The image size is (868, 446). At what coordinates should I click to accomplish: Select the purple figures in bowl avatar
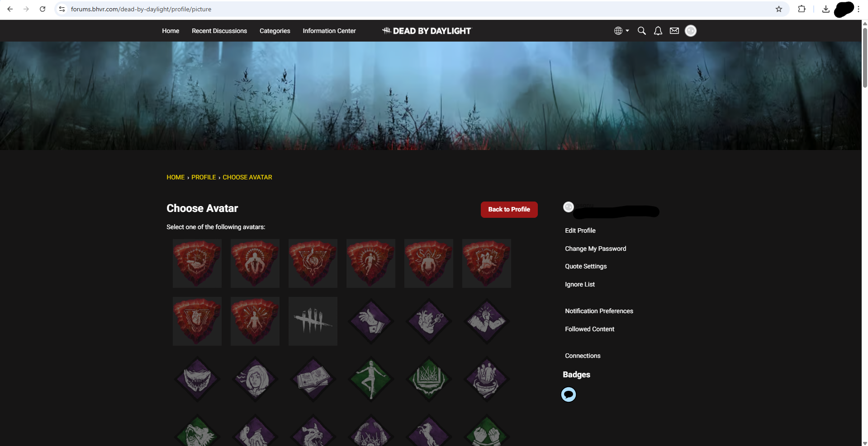(x=487, y=379)
